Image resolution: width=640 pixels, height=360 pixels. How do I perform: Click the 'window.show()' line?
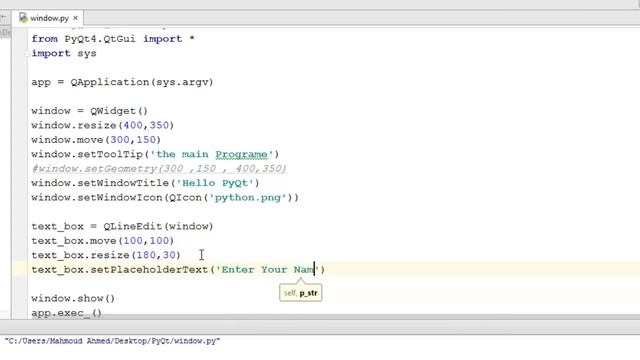(x=73, y=298)
